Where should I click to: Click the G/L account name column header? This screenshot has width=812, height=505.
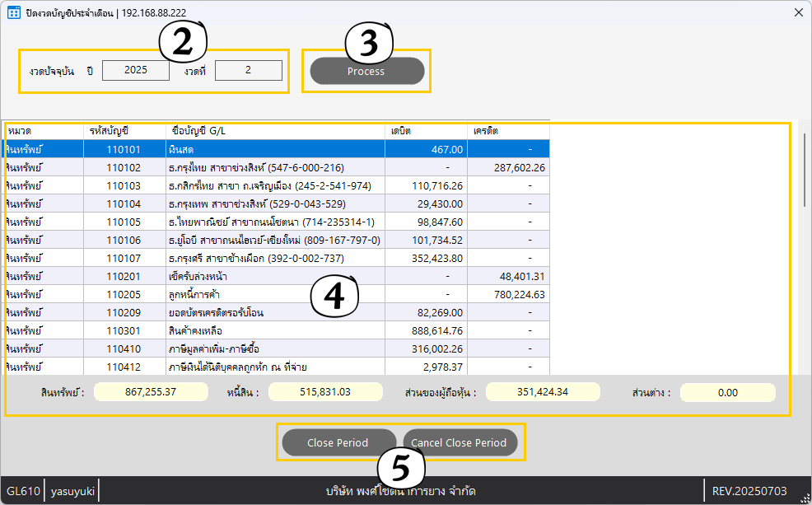point(275,131)
